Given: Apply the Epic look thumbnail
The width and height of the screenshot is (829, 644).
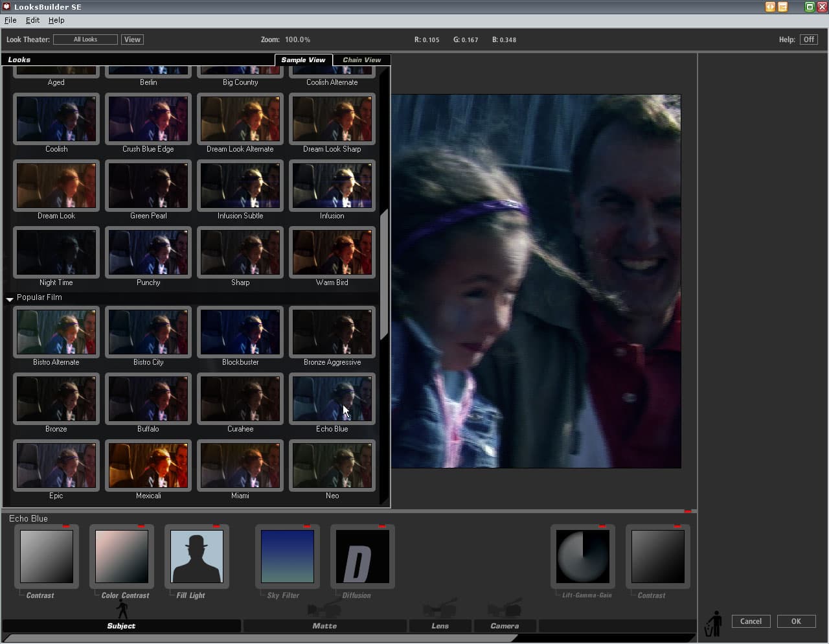Looking at the screenshot, I should pyautogui.click(x=56, y=466).
